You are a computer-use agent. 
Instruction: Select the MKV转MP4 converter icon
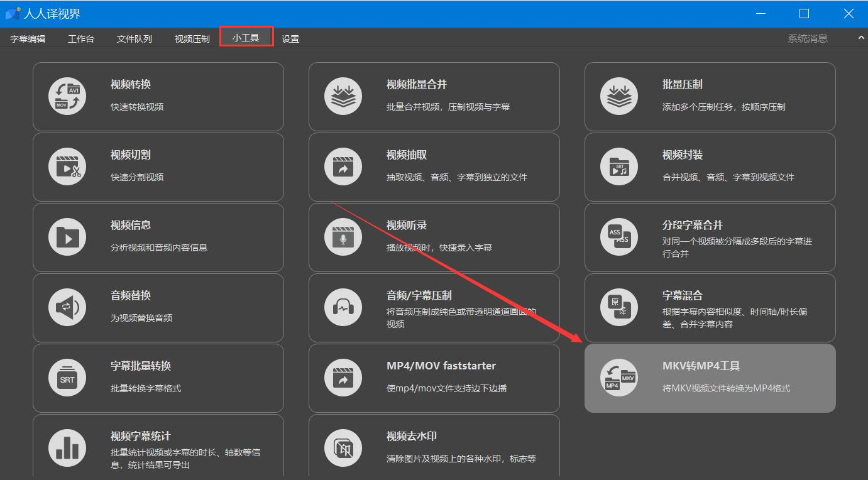tap(619, 378)
